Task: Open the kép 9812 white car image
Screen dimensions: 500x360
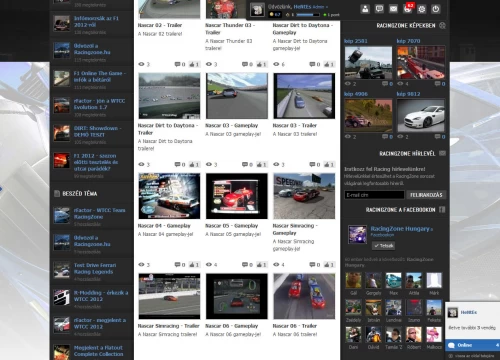Action: click(x=421, y=115)
